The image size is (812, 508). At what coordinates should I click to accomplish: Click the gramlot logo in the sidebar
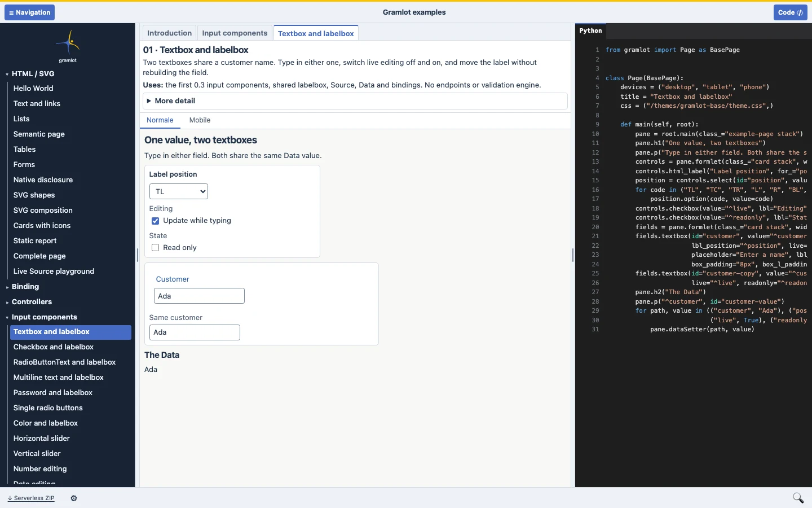click(x=68, y=46)
